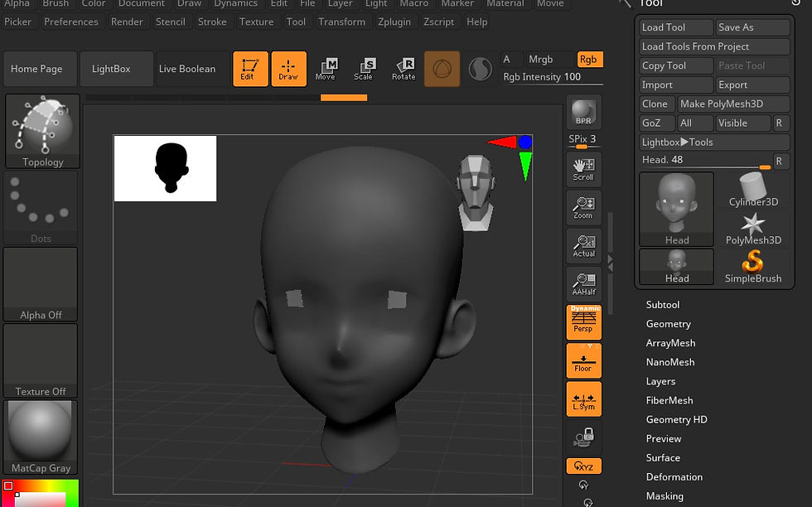Click Save As in Tool panel
The image size is (812, 507).
click(x=752, y=27)
